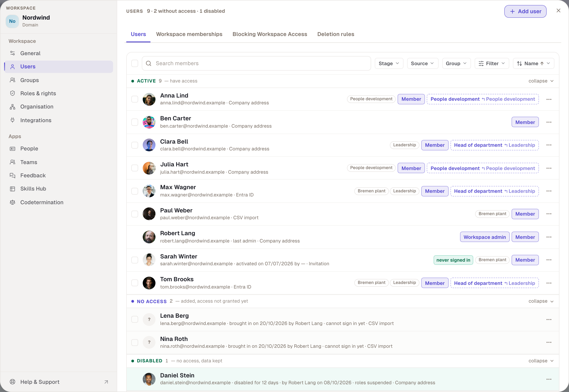The image size is (569, 392).
Task: Click in the Search members field
Action: pos(256,63)
